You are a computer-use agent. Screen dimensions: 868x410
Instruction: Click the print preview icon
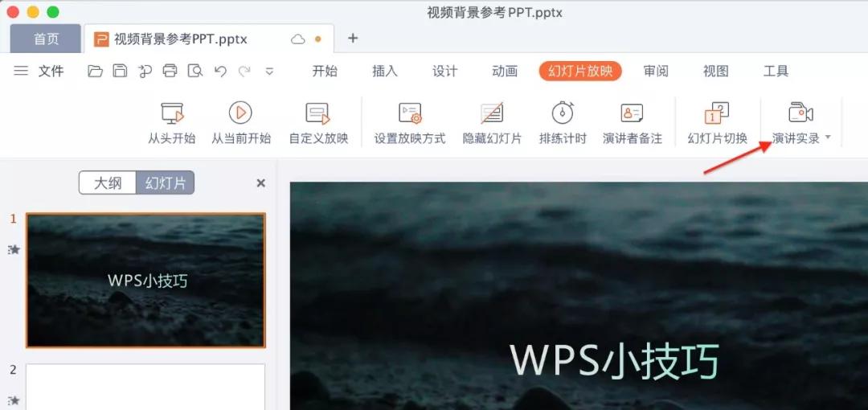click(194, 71)
